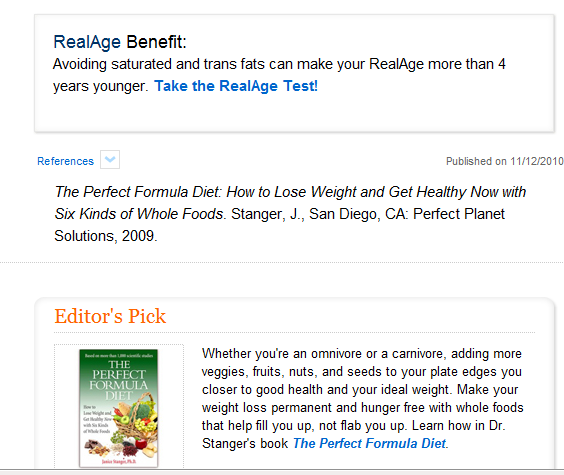Screen dimensions: 564x475
Task: Click the saturated and trans fats sentence
Action: click(x=279, y=75)
